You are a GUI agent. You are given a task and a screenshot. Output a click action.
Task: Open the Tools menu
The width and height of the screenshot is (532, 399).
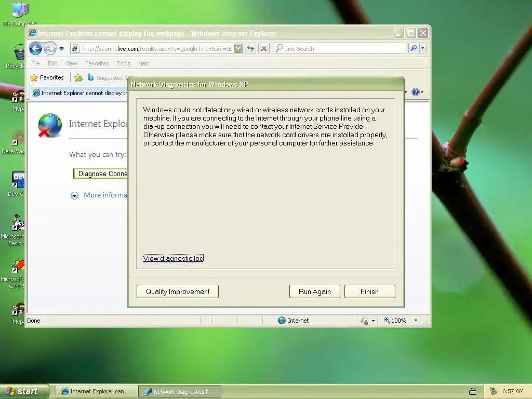(124, 63)
